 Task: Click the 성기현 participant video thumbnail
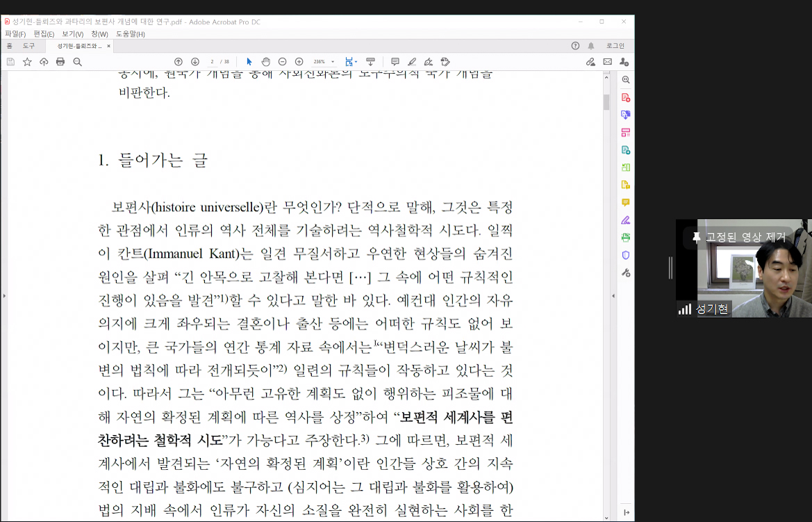coord(744,268)
